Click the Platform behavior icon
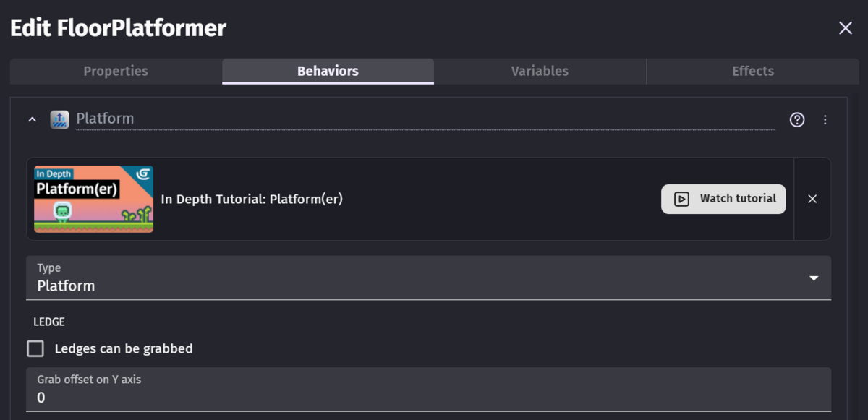 59,119
